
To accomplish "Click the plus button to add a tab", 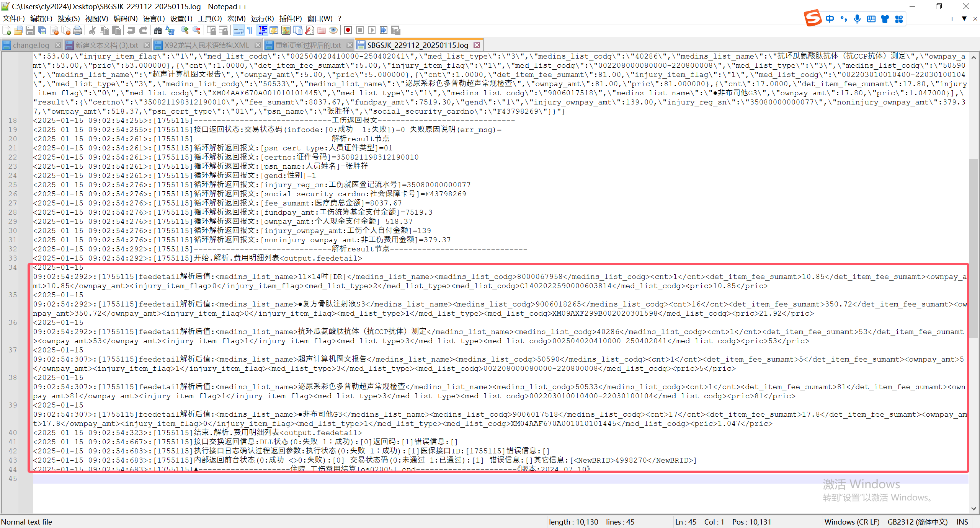I will pyautogui.click(x=952, y=18).
